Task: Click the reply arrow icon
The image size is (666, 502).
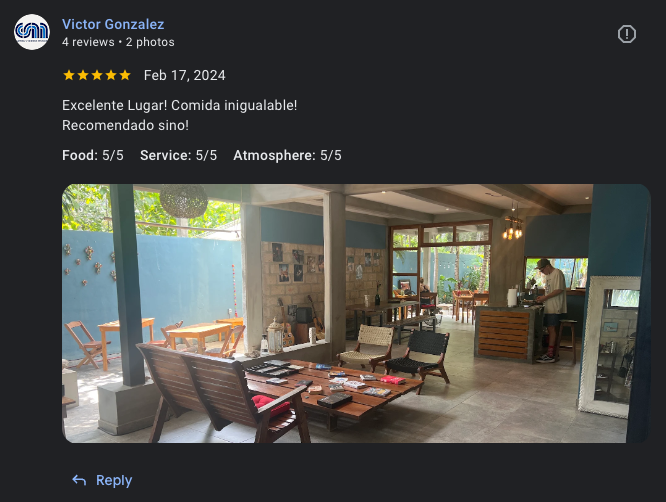Action: (79, 480)
